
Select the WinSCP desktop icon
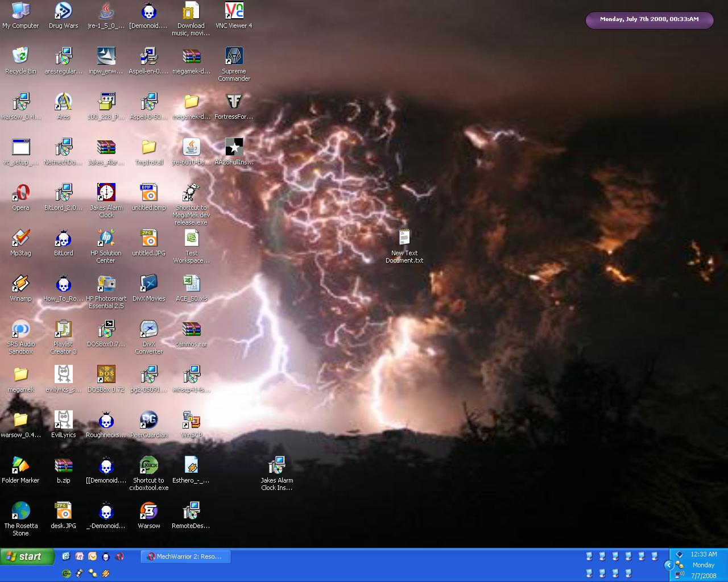coord(191,421)
